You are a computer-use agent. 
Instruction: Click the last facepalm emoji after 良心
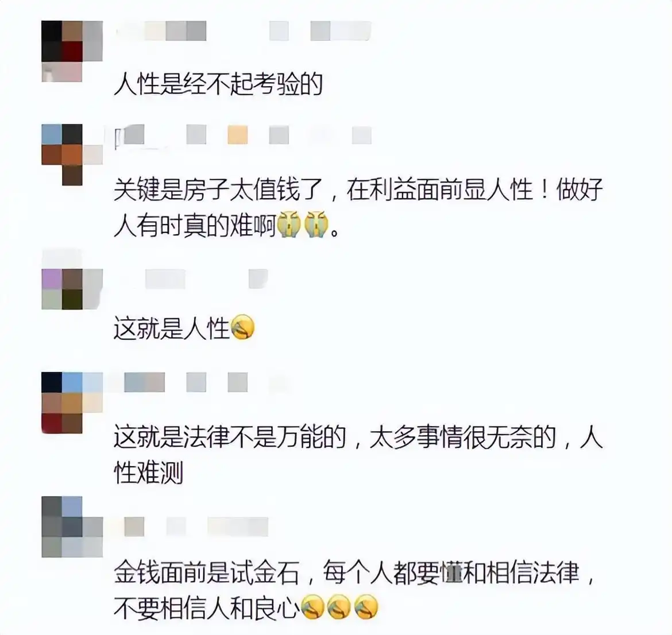(366, 607)
